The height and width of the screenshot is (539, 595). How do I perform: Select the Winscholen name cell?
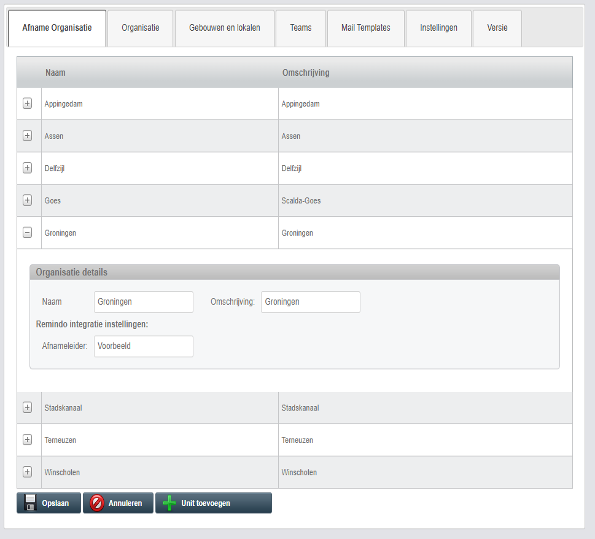pyautogui.click(x=160, y=472)
